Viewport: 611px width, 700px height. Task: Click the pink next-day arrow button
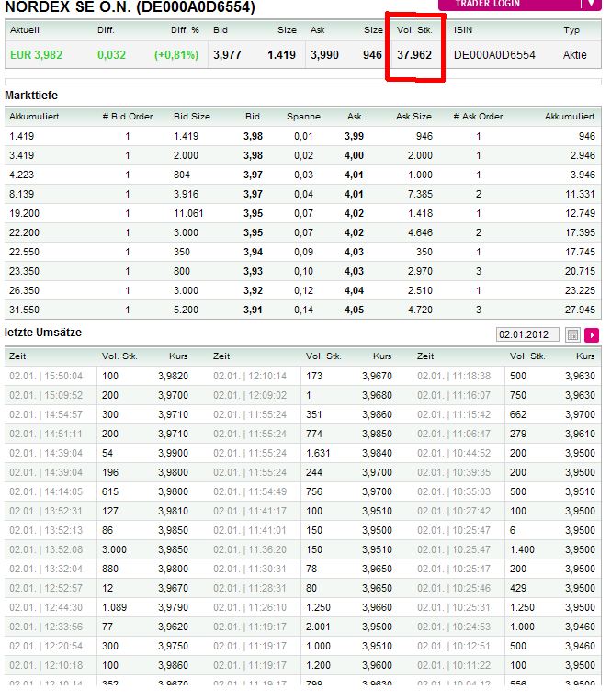(592, 334)
